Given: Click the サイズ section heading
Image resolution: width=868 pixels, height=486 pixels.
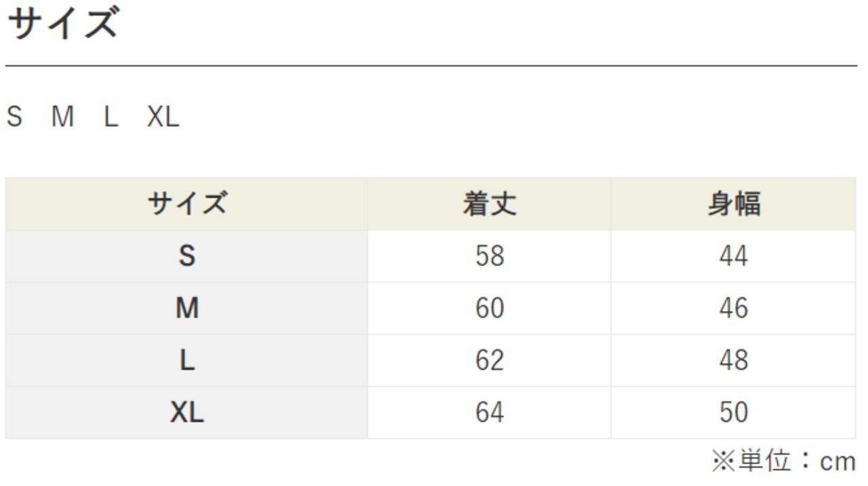Looking at the screenshot, I should 62,22.
